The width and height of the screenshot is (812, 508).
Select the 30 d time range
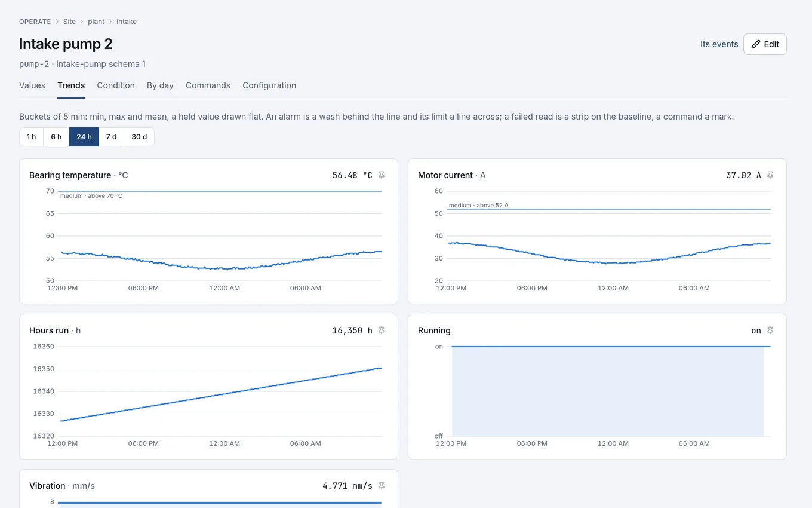tap(139, 137)
